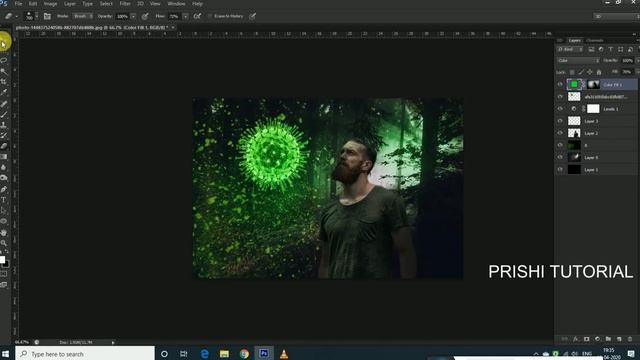Add layer style fx at panel bottom
The image size is (640, 360).
pyautogui.click(x=576, y=339)
